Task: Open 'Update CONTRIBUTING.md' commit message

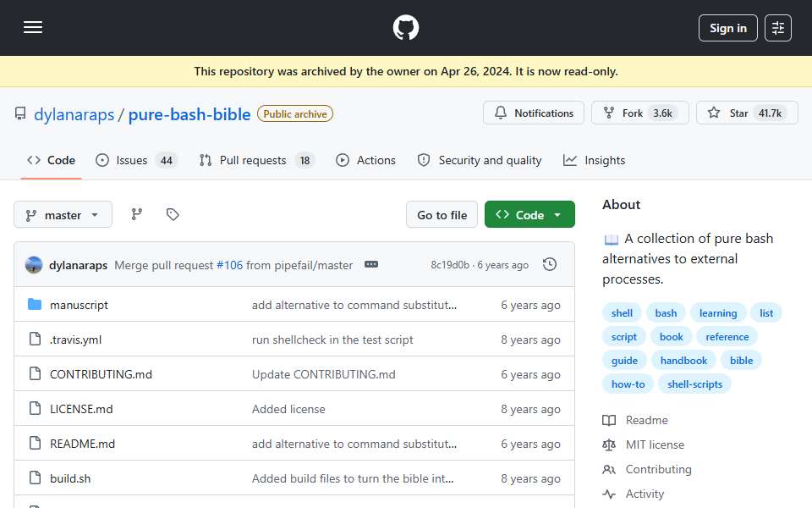Action: 324,374
